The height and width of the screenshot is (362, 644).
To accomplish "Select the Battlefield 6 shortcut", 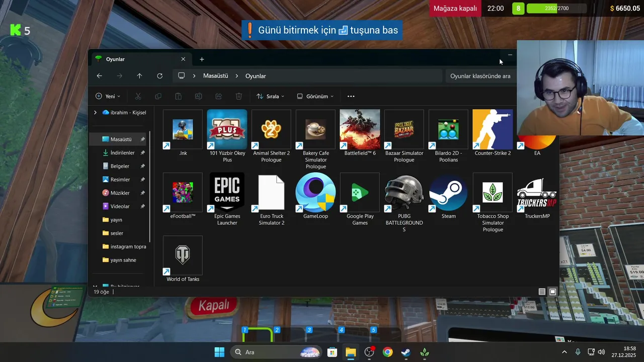I will tap(360, 133).
